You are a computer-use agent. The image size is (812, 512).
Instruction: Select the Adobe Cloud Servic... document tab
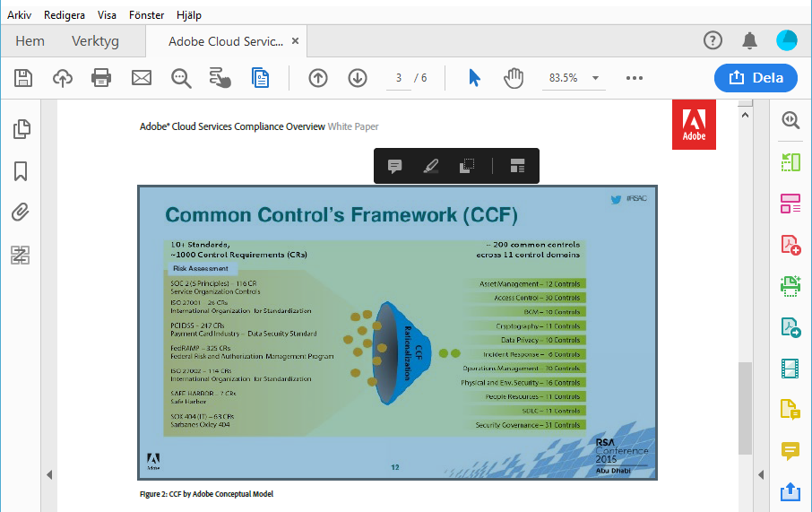(x=226, y=41)
